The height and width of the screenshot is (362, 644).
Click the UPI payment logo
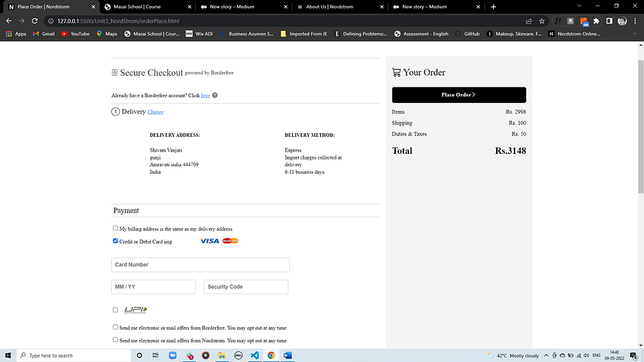135,310
